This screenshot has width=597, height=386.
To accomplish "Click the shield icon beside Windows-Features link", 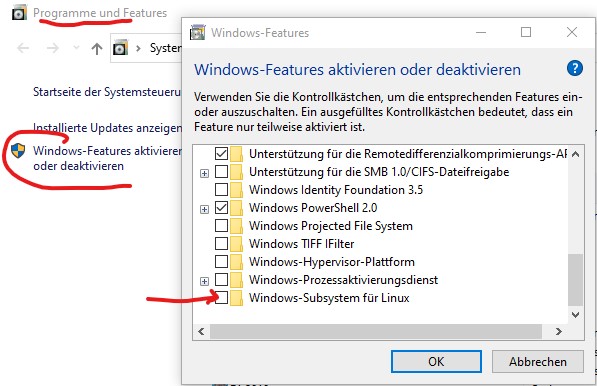I will 18,151.
